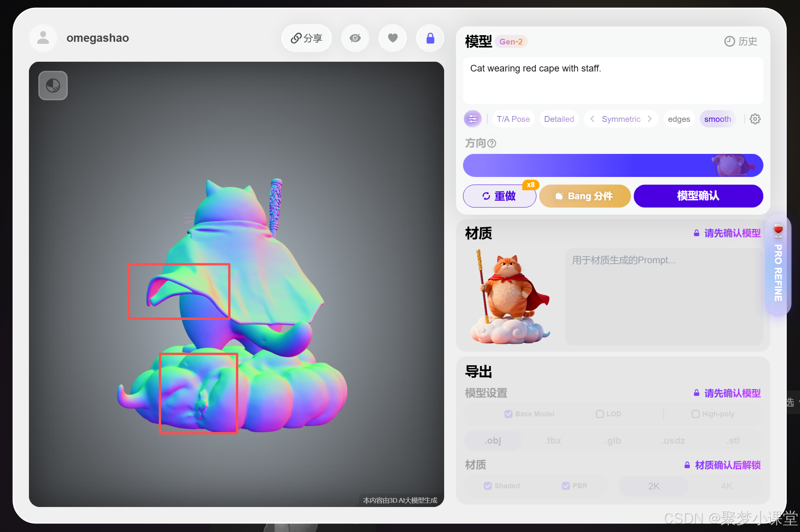Image resolution: width=800 pixels, height=532 pixels.
Task: Enable the High-poly checkbox
Action: click(x=695, y=414)
